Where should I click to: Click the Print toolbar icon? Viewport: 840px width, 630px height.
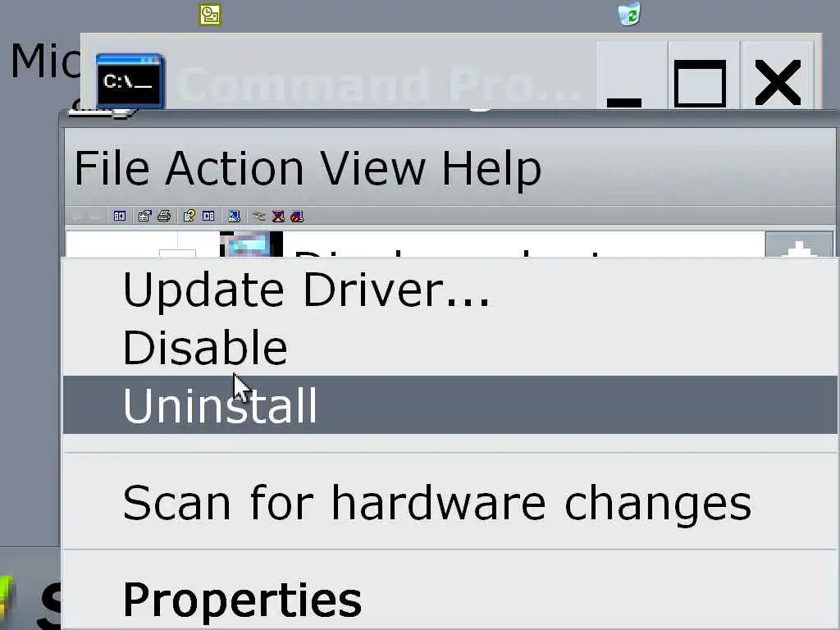point(164,216)
